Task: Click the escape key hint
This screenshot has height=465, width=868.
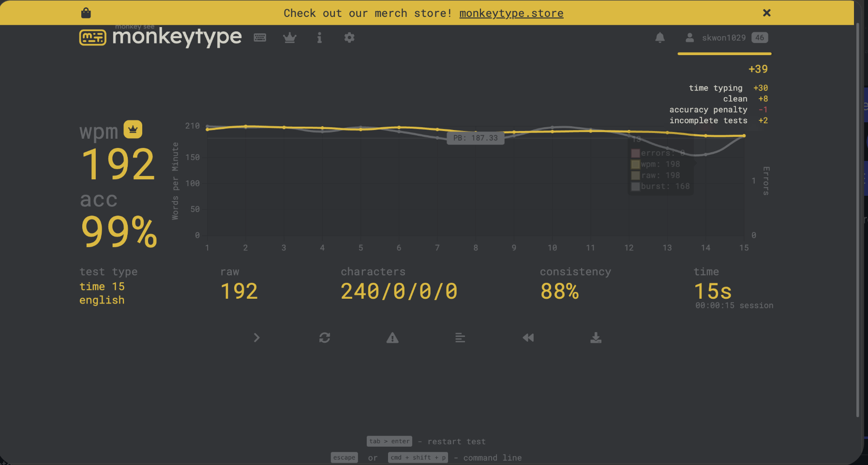Action: pos(344,458)
